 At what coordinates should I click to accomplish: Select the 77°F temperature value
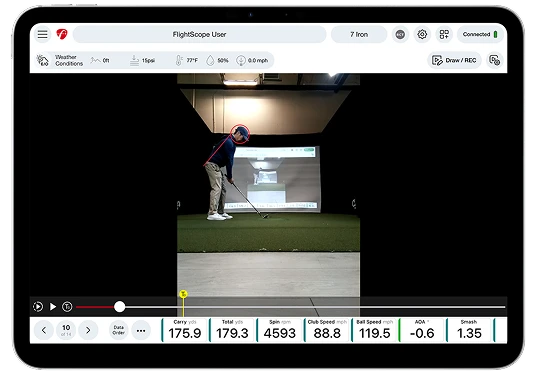point(187,60)
